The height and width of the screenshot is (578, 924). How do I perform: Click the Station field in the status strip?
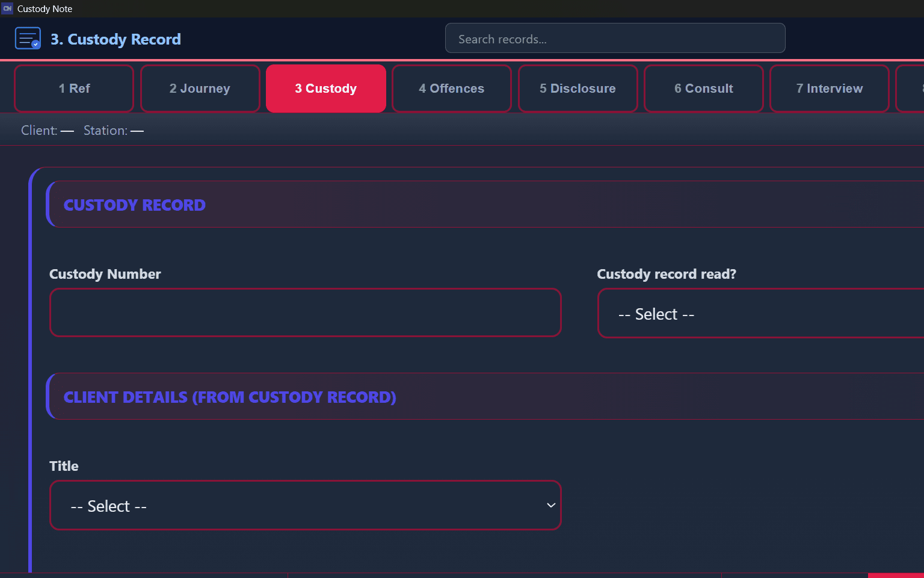tap(113, 131)
